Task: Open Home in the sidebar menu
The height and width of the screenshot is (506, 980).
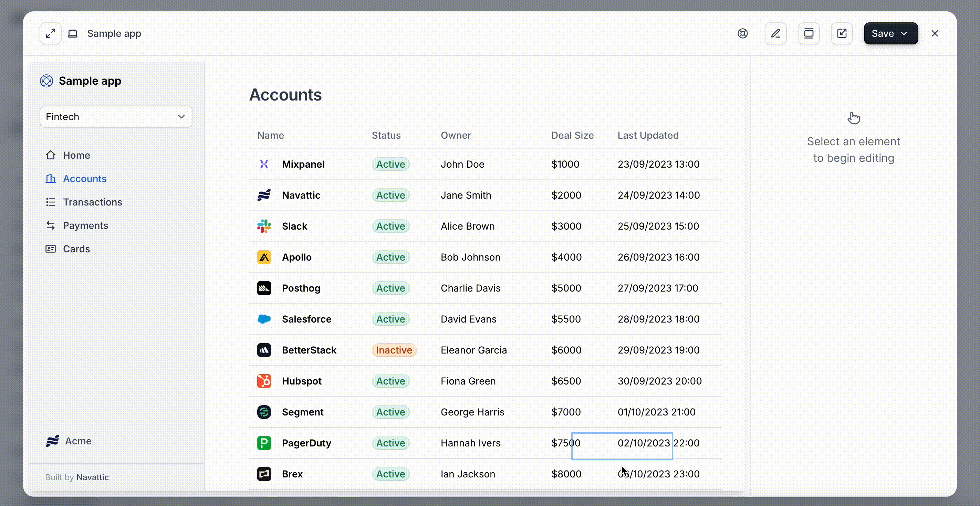Action: pyautogui.click(x=76, y=155)
